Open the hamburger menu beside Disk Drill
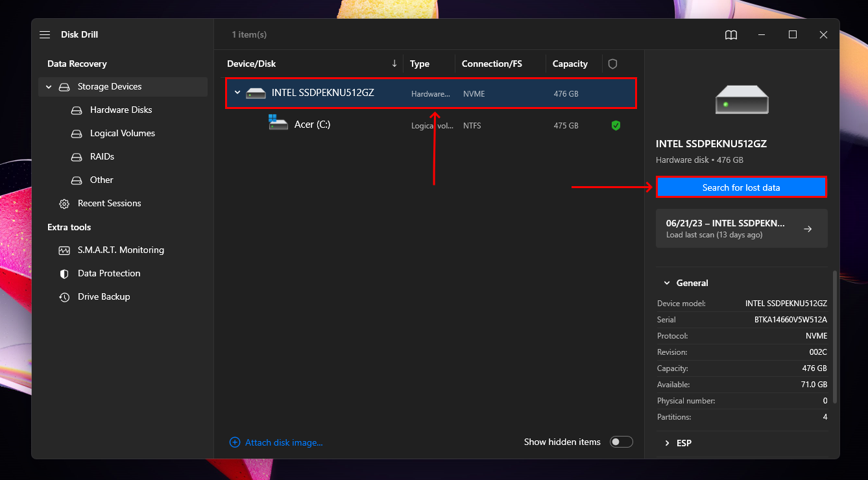868x480 pixels. tap(45, 34)
